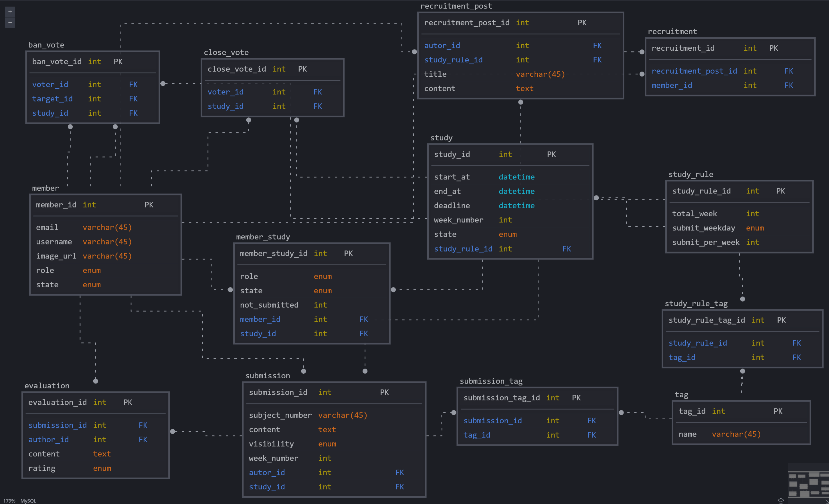Viewport: 829px width, 504px height.
Task: Click the name column in tag table
Action: pos(687,434)
